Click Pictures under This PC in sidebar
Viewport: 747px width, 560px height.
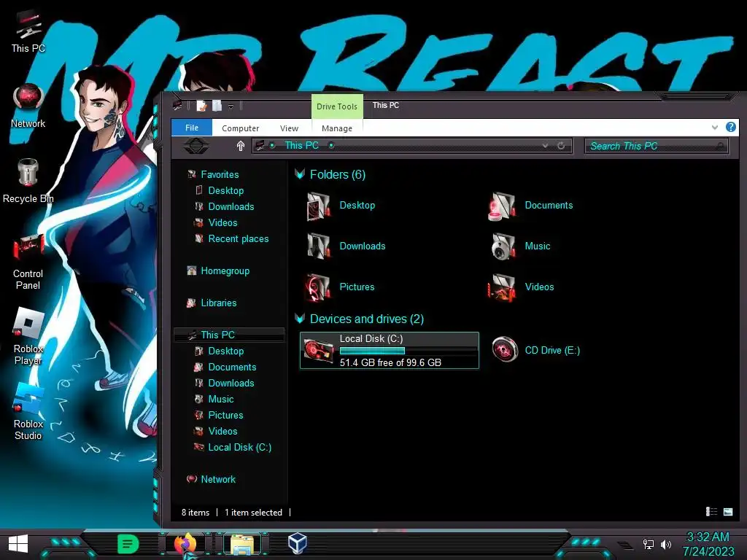coord(225,415)
